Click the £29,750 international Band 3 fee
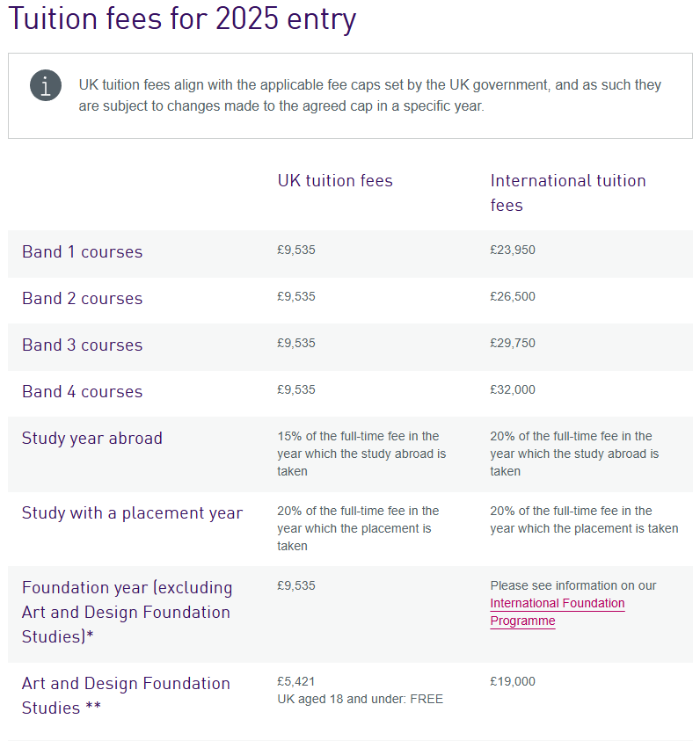Viewport: 700px width, 748px height. (513, 344)
